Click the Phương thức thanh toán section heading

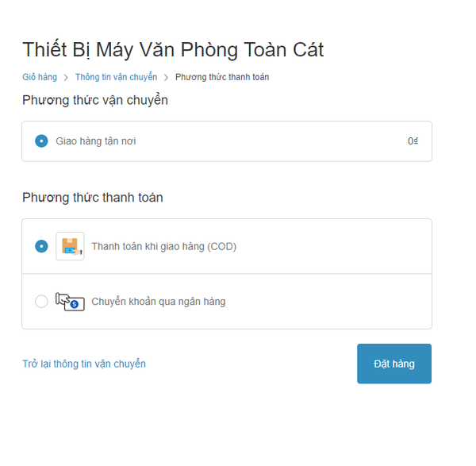[x=93, y=198]
